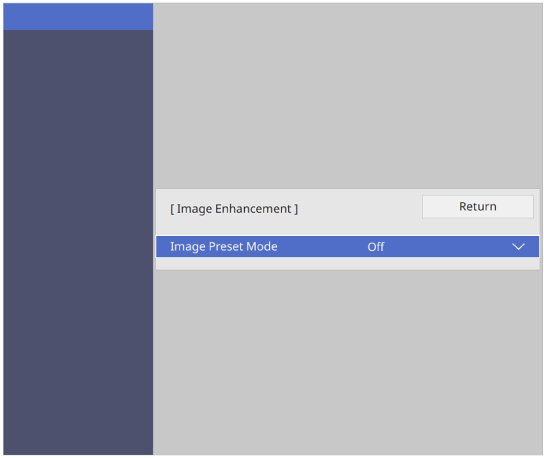Select the Image Preset Mode row

[x=347, y=247]
